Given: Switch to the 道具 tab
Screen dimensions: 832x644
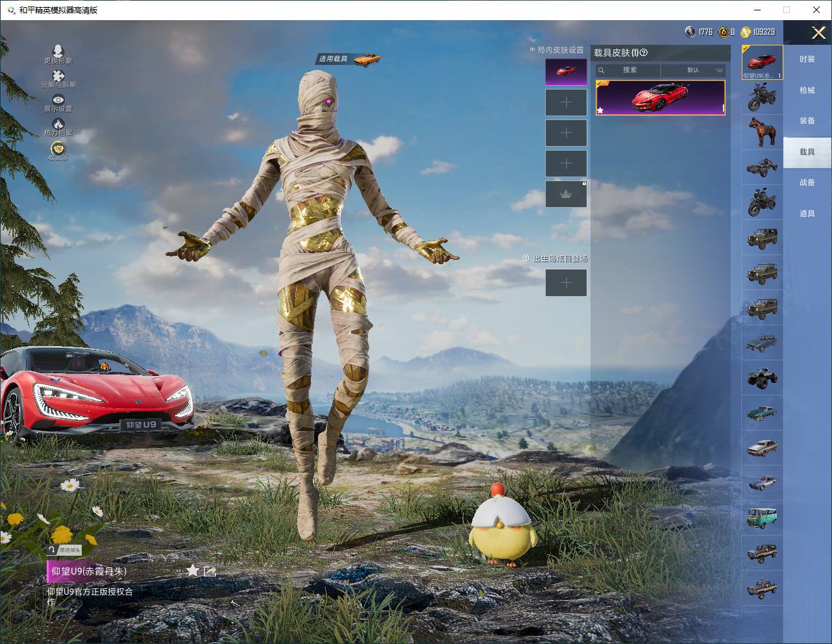Looking at the screenshot, I should coord(807,214).
